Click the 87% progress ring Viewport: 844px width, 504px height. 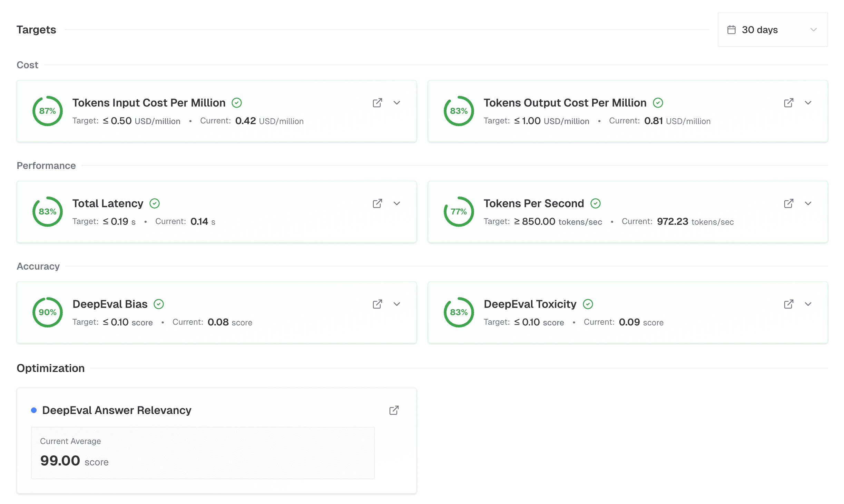pos(47,111)
